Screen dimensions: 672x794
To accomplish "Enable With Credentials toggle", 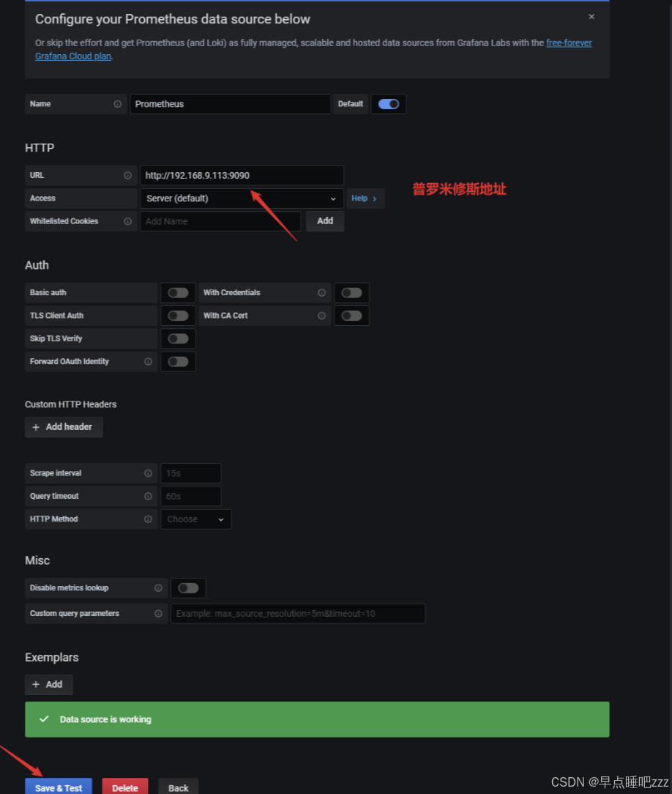I will coord(351,293).
